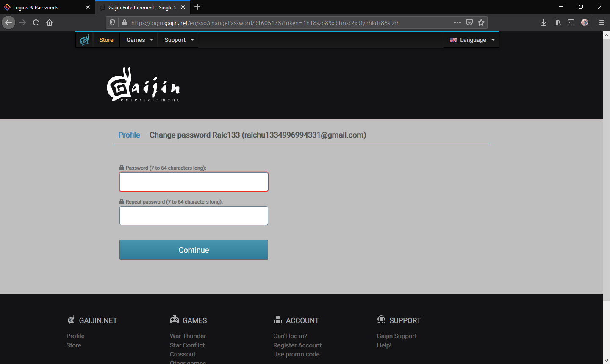Image resolution: width=610 pixels, height=364 pixels.
Task: Minimize the browser window
Action: click(561, 7)
